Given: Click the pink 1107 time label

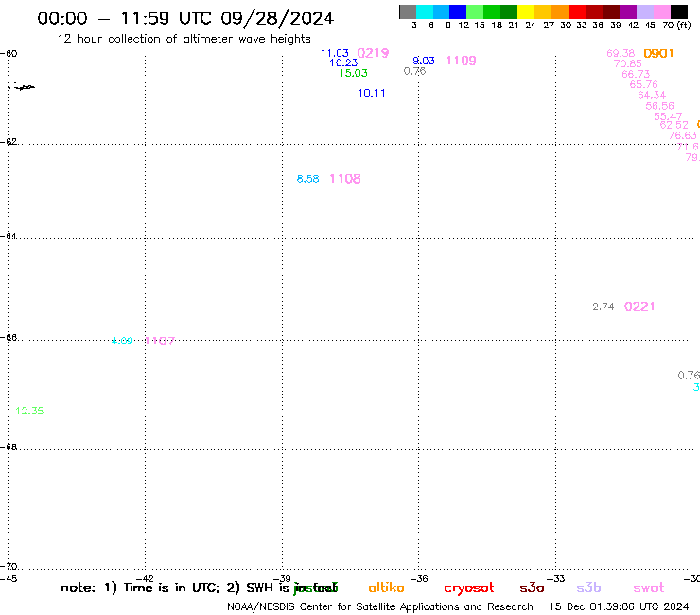Looking at the screenshot, I should 160,342.
